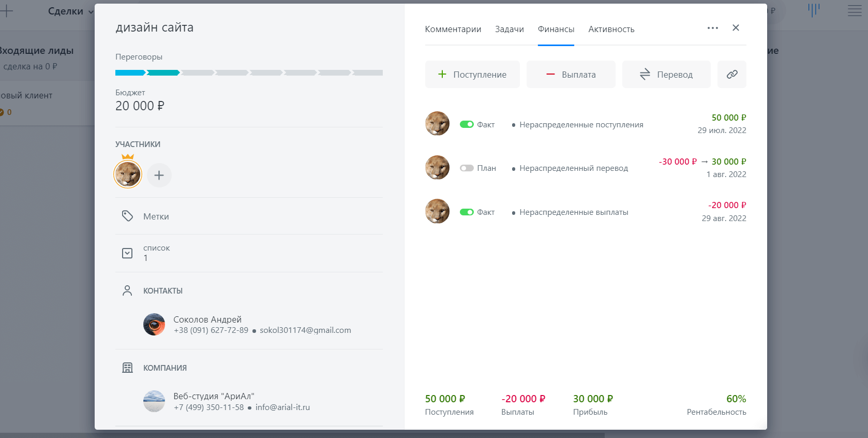Click Соколов Андрей contact avatar
The width and height of the screenshot is (868, 438).
click(x=154, y=325)
